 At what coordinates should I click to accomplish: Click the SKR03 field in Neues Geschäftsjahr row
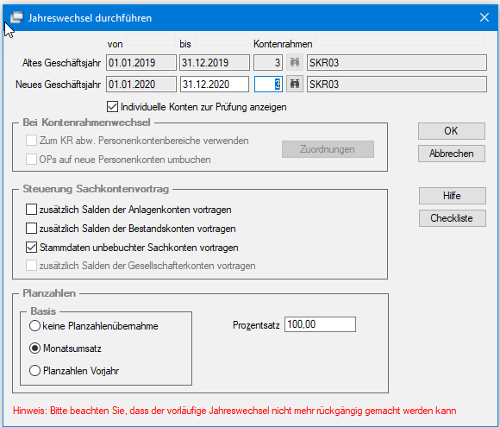coord(397,84)
